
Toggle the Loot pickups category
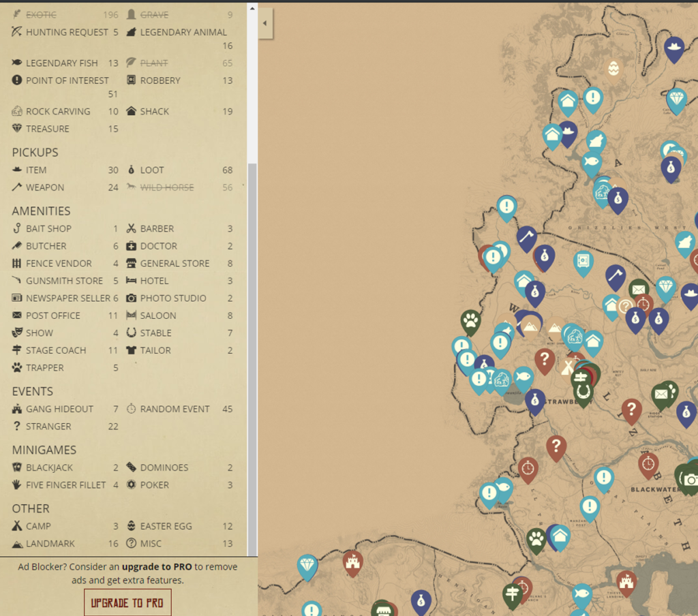pyautogui.click(x=179, y=170)
